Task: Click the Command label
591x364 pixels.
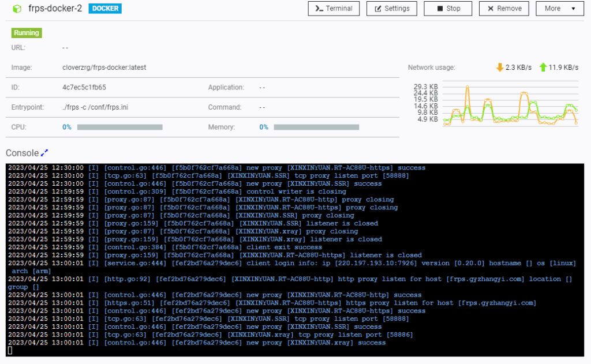Action: pos(225,107)
